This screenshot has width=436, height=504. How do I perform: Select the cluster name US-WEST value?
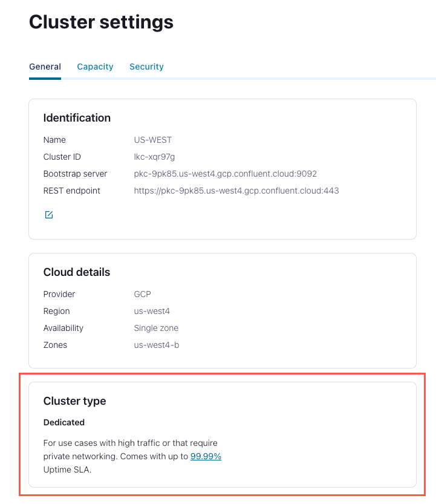click(153, 140)
